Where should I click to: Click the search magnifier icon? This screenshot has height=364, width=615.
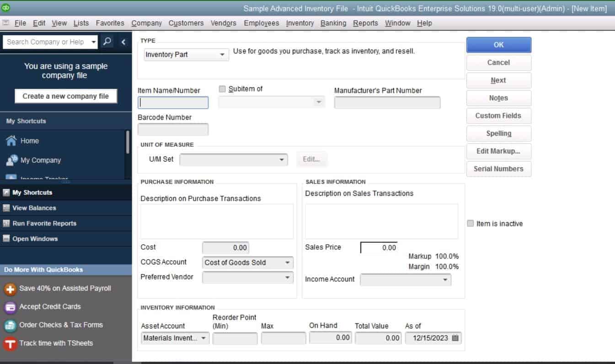pyautogui.click(x=107, y=42)
